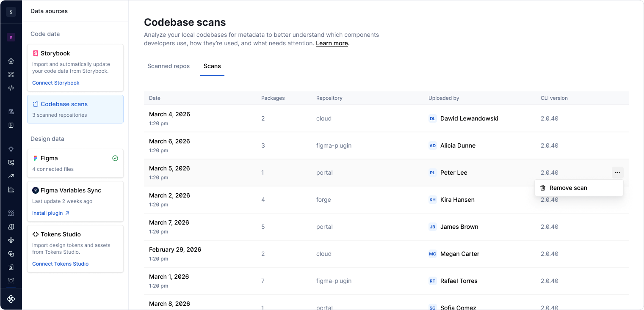Click the "3 scanned repositories" text
The height and width of the screenshot is (310, 644).
coord(60,115)
